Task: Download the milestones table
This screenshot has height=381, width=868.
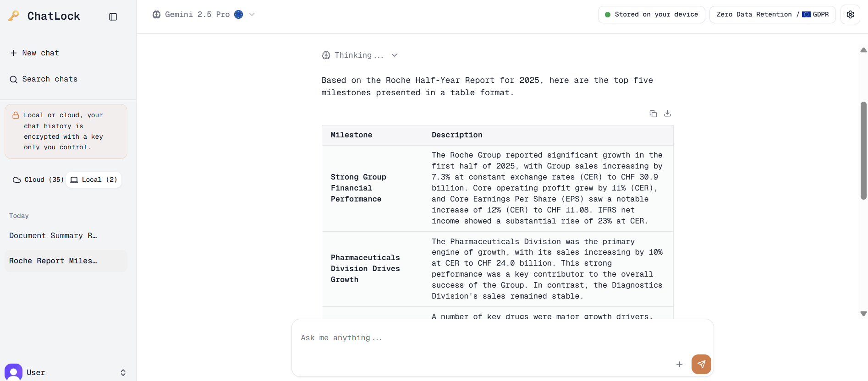Action: click(667, 114)
